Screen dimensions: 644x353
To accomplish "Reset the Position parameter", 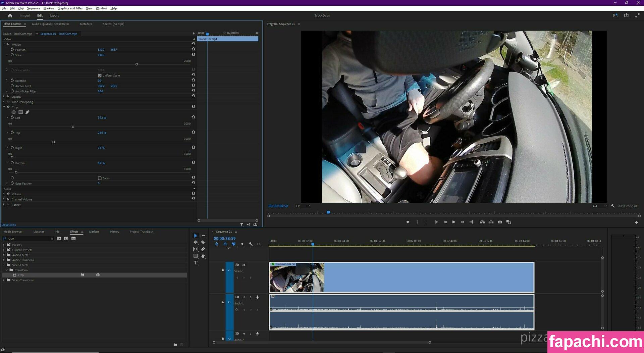I will click(193, 49).
